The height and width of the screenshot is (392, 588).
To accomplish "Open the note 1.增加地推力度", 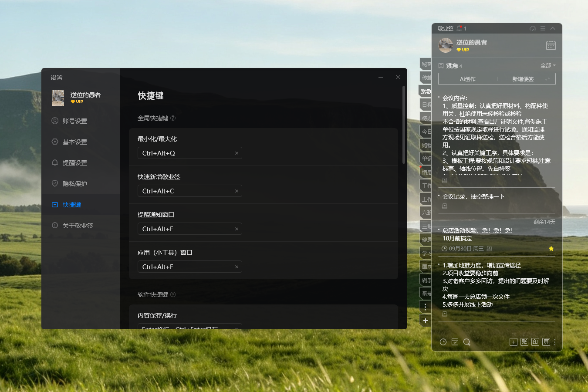I will point(496,285).
